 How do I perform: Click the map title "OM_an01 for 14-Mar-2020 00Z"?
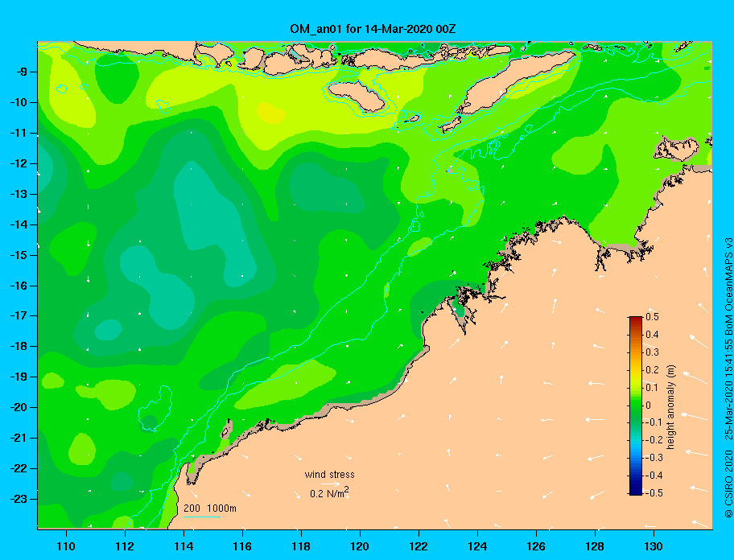pyautogui.click(x=373, y=29)
